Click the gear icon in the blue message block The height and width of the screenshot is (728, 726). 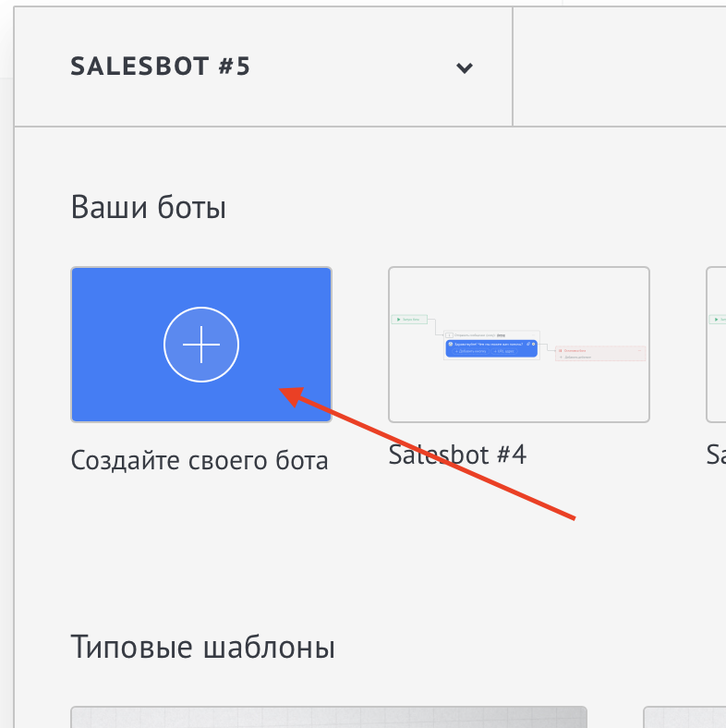coord(534,344)
